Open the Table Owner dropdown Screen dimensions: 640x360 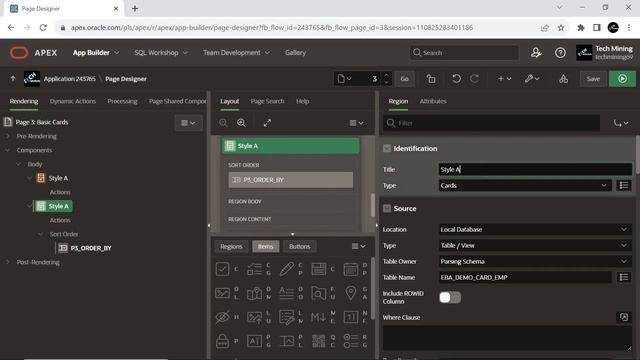coord(535,261)
